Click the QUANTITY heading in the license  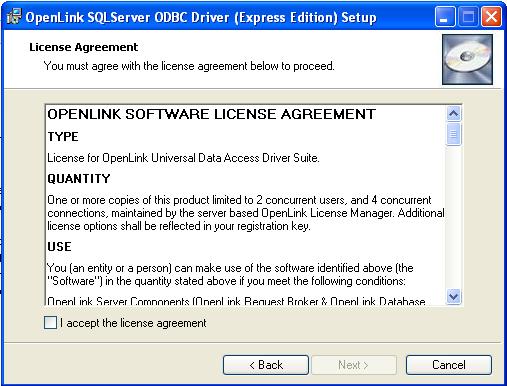[79, 179]
